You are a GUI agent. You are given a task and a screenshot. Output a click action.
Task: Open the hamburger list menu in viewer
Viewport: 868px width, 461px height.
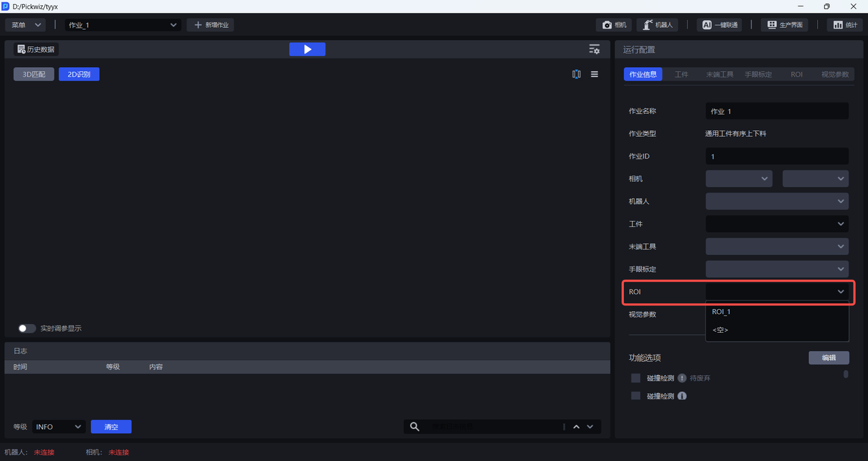pyautogui.click(x=595, y=75)
